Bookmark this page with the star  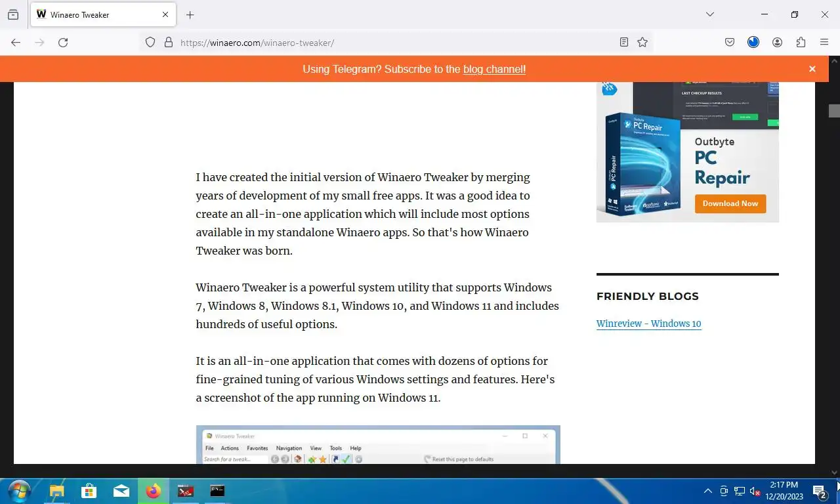[x=642, y=42]
